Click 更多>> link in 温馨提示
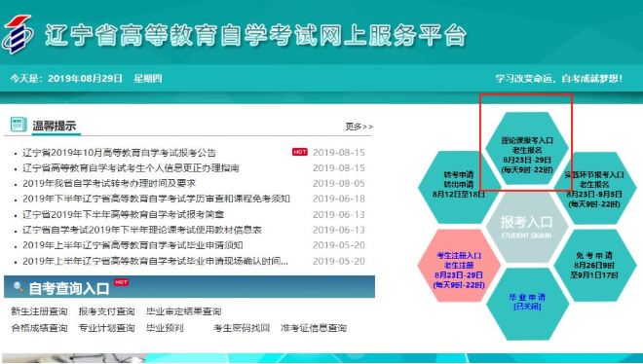Viewport: 643px width, 364px height. pos(359,127)
